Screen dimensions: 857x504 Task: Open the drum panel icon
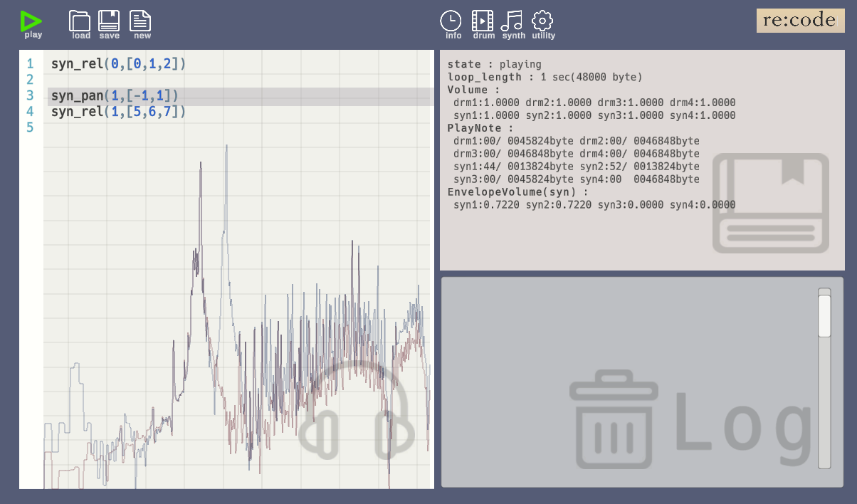click(483, 24)
